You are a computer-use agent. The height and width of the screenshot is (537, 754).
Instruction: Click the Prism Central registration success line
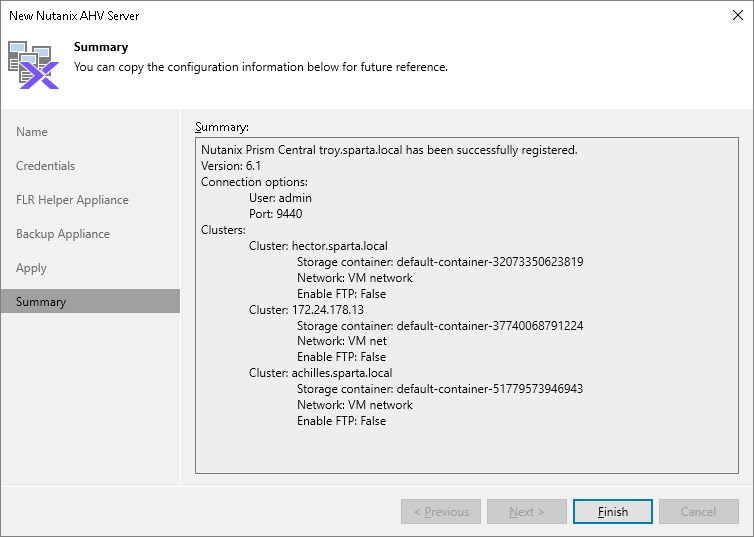pyautogui.click(x=389, y=150)
